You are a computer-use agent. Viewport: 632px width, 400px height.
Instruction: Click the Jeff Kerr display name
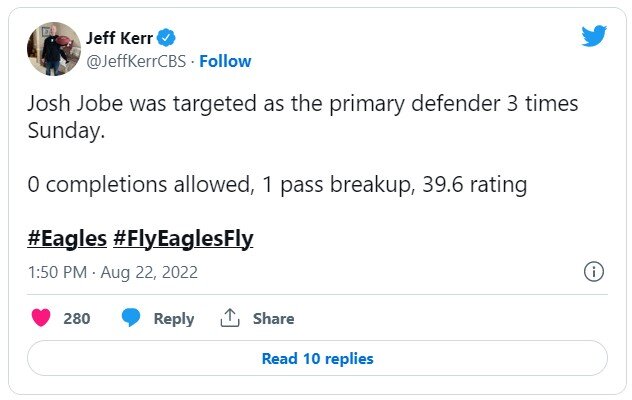[x=118, y=38]
